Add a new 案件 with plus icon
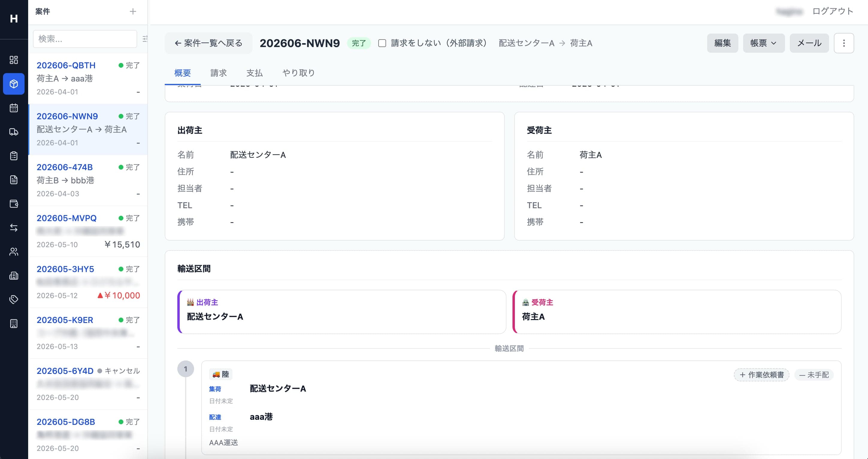This screenshot has height=459, width=868. [x=133, y=11]
